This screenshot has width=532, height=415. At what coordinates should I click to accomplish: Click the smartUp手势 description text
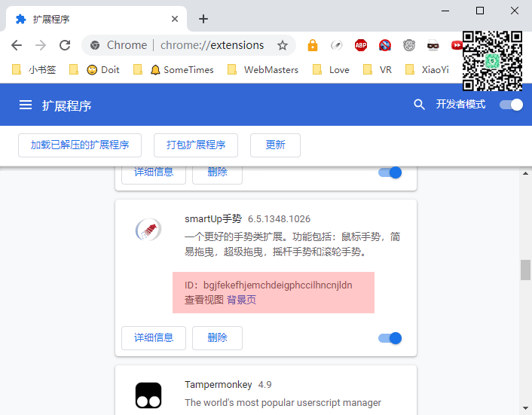(292, 244)
